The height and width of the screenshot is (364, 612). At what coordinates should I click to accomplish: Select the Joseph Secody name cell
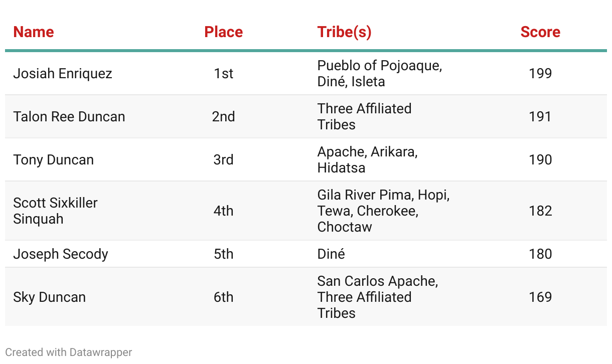61,254
